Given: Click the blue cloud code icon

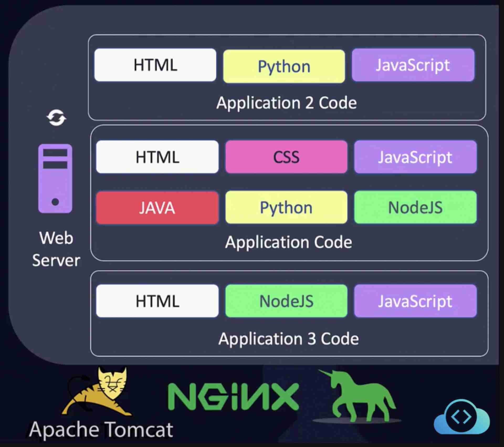Looking at the screenshot, I should tap(462, 417).
